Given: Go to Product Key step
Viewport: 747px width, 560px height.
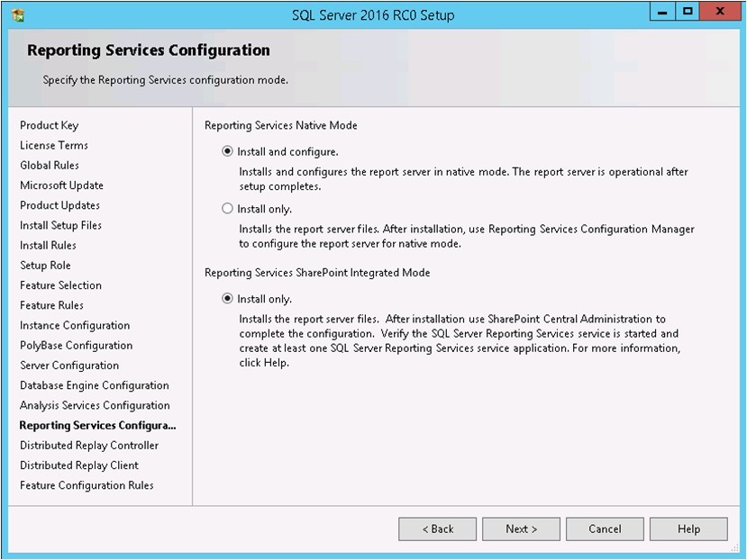Looking at the screenshot, I should click(x=49, y=125).
